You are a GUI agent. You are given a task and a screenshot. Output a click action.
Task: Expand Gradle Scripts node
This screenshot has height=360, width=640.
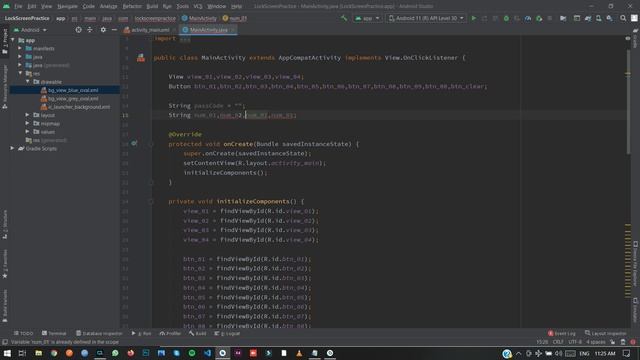coord(12,149)
